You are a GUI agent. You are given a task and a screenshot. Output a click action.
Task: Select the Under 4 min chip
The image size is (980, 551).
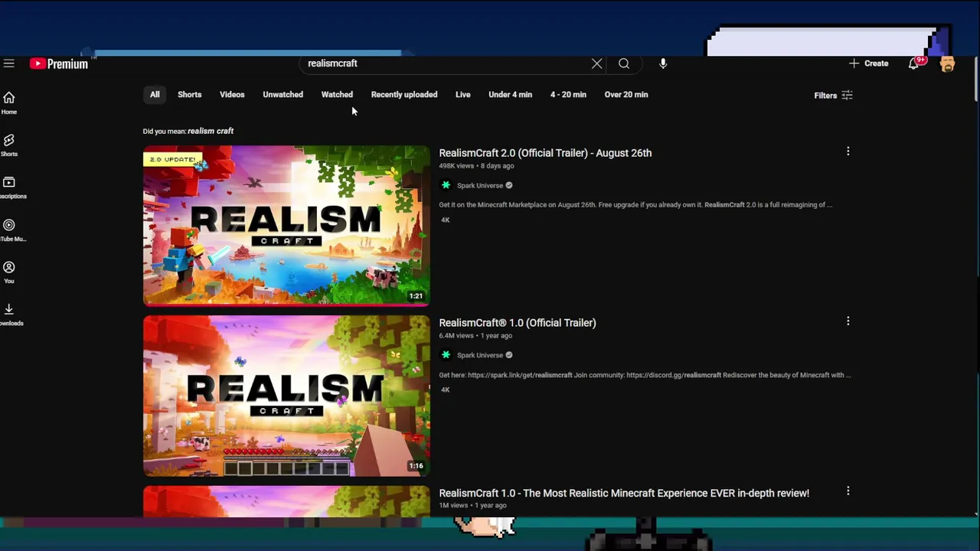coord(511,95)
